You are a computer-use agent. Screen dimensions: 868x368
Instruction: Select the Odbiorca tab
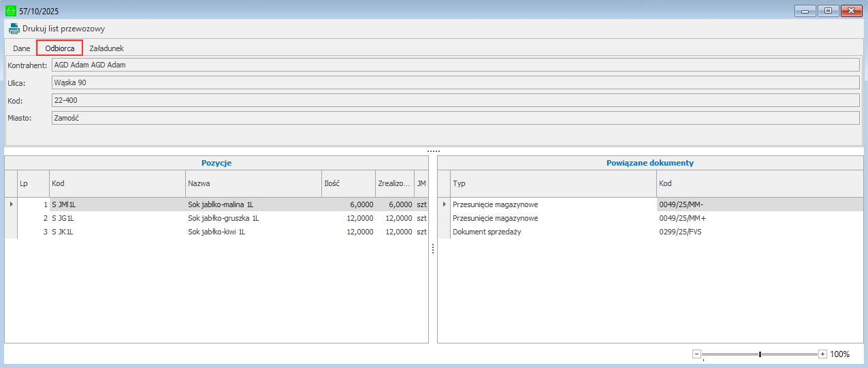60,48
